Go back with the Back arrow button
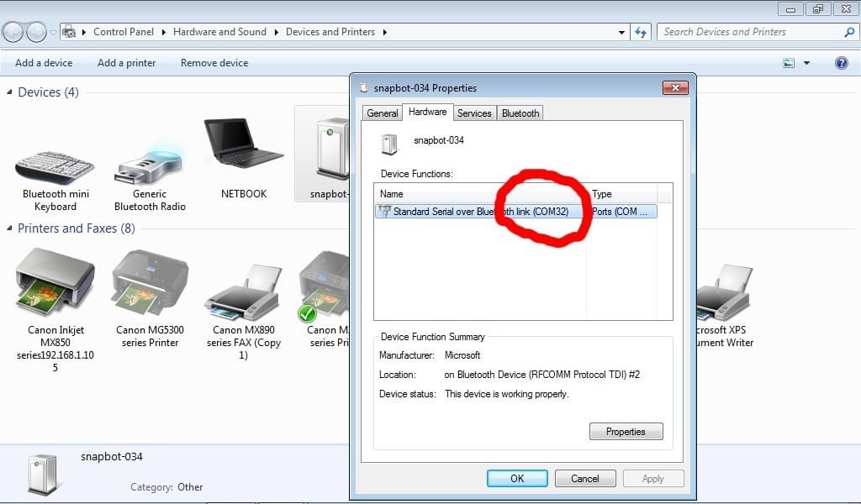The width and height of the screenshot is (861, 504). 13,33
